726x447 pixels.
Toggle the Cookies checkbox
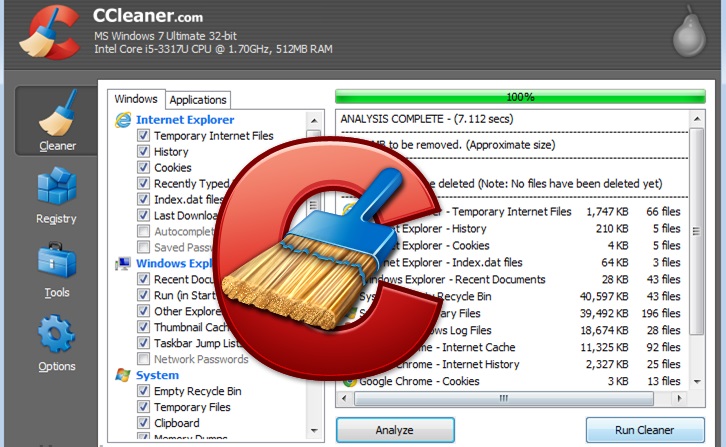[144, 167]
